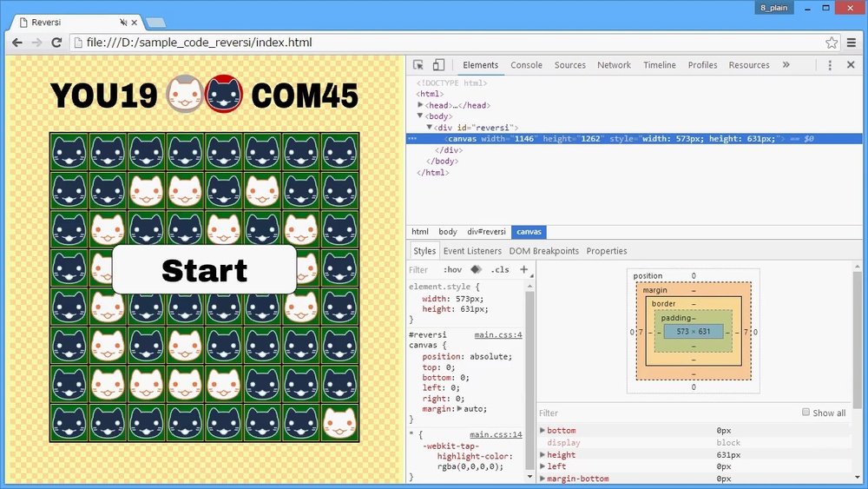Go forward in browser history

[36, 43]
